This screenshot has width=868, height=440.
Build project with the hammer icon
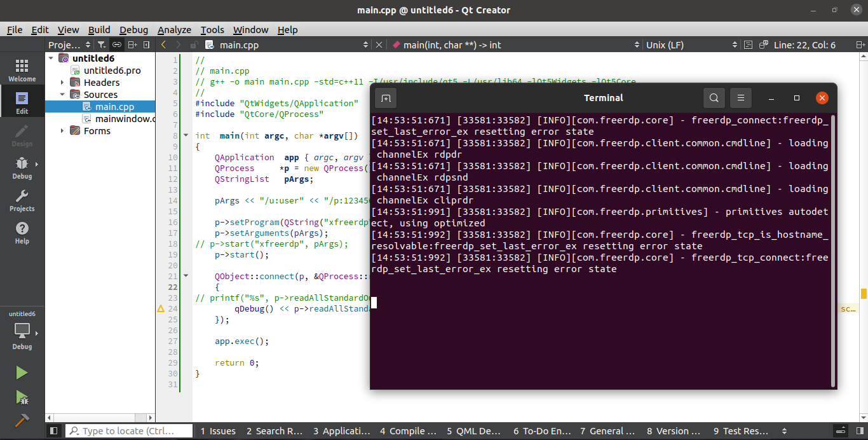click(x=22, y=420)
